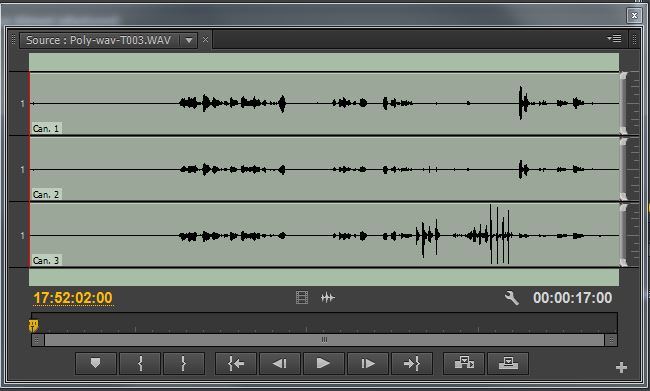Open the Source clip dropdown arrow

pos(189,40)
